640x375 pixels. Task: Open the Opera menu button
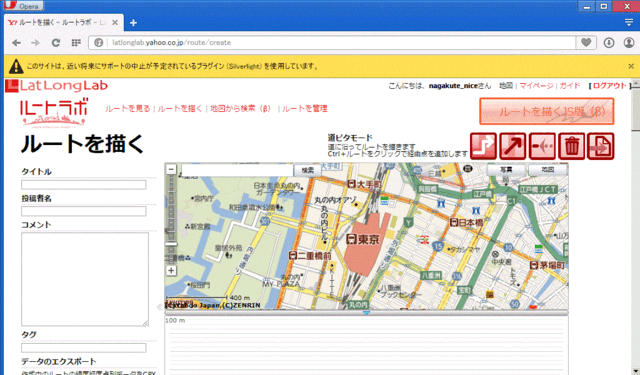[x=23, y=6]
